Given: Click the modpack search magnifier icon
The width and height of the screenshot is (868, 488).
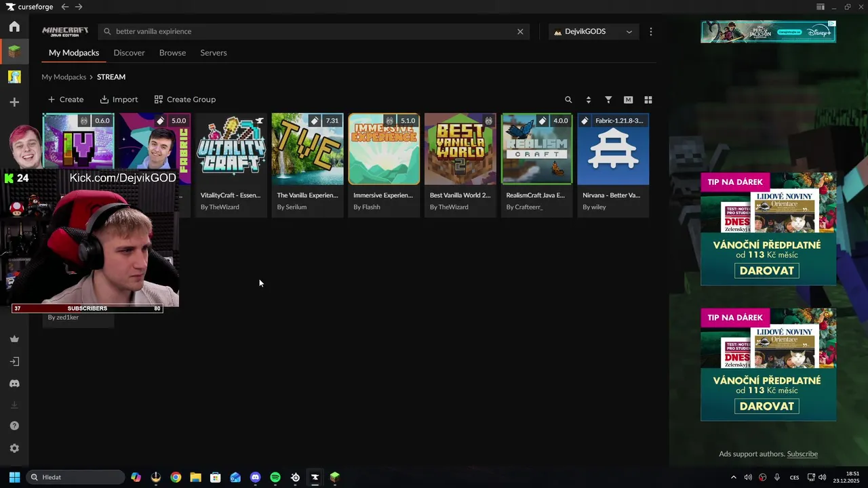Looking at the screenshot, I should click(568, 100).
